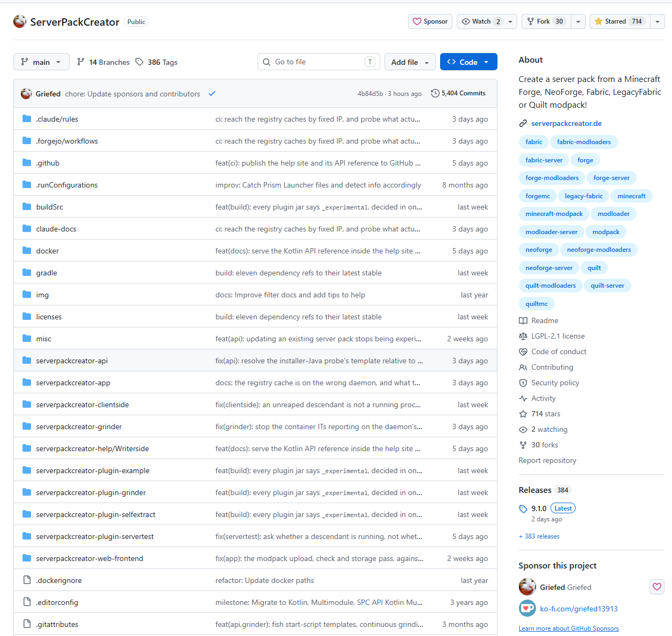Click the file icon beside .editorconfig

tap(27, 602)
